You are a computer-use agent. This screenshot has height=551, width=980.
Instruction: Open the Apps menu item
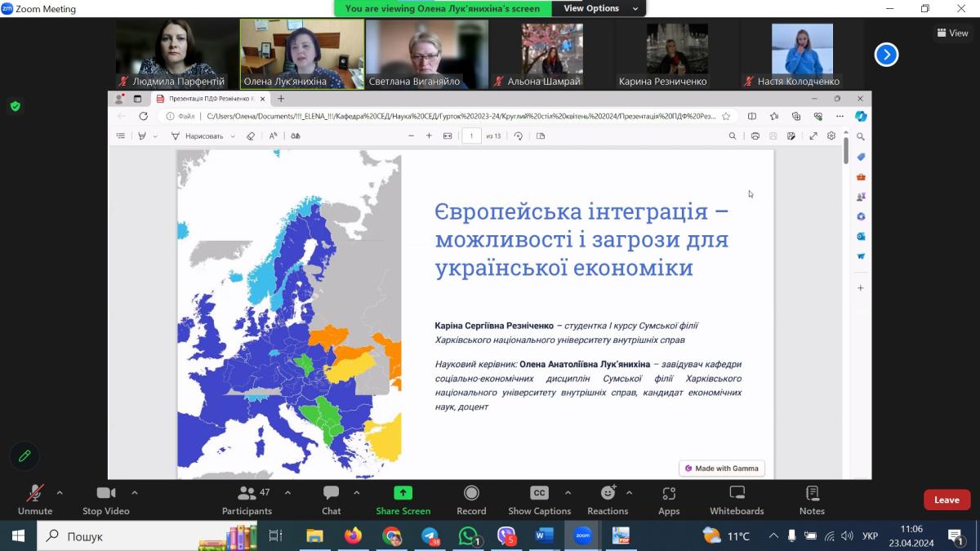(x=669, y=500)
